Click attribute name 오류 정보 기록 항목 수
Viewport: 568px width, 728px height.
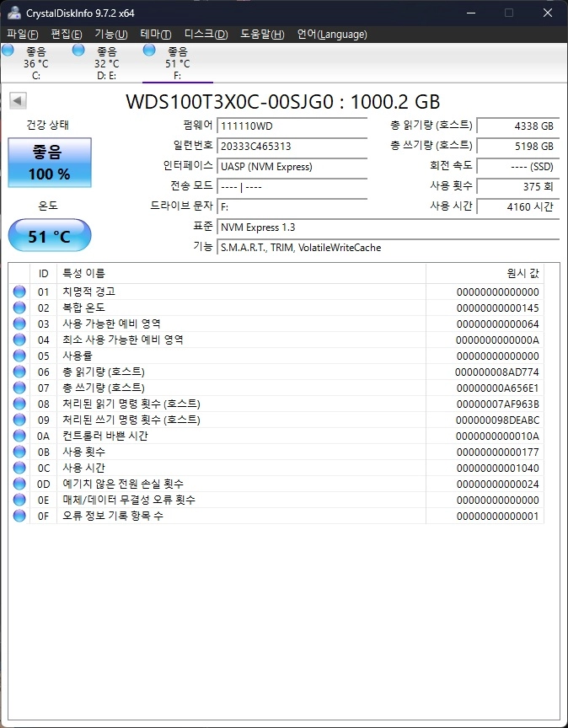pos(113,516)
